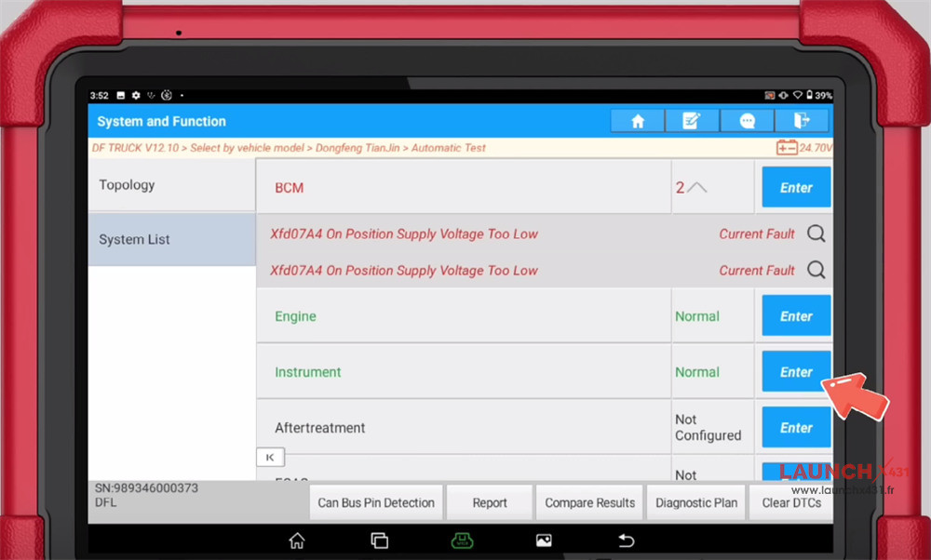The height and width of the screenshot is (560, 931).
Task: Click the first fault's Current Fault status
Action: 756,234
